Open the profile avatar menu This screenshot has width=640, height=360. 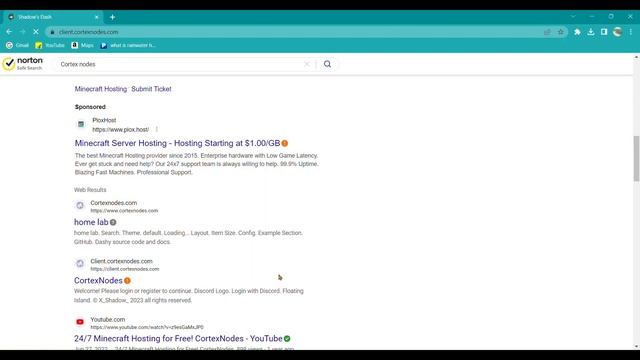click(618, 32)
